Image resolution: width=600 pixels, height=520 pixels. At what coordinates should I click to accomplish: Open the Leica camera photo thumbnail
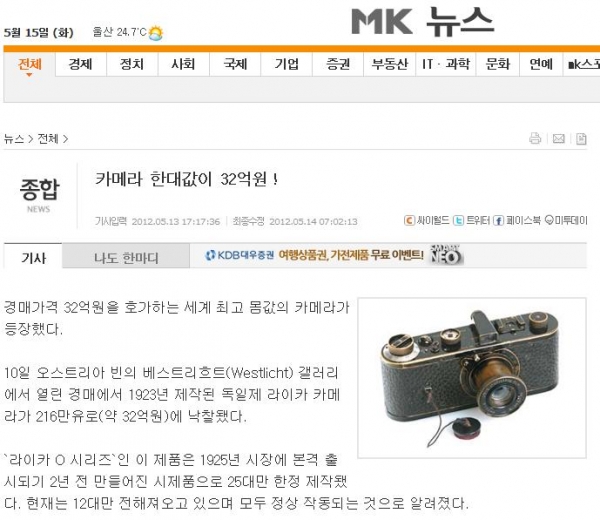tap(472, 378)
